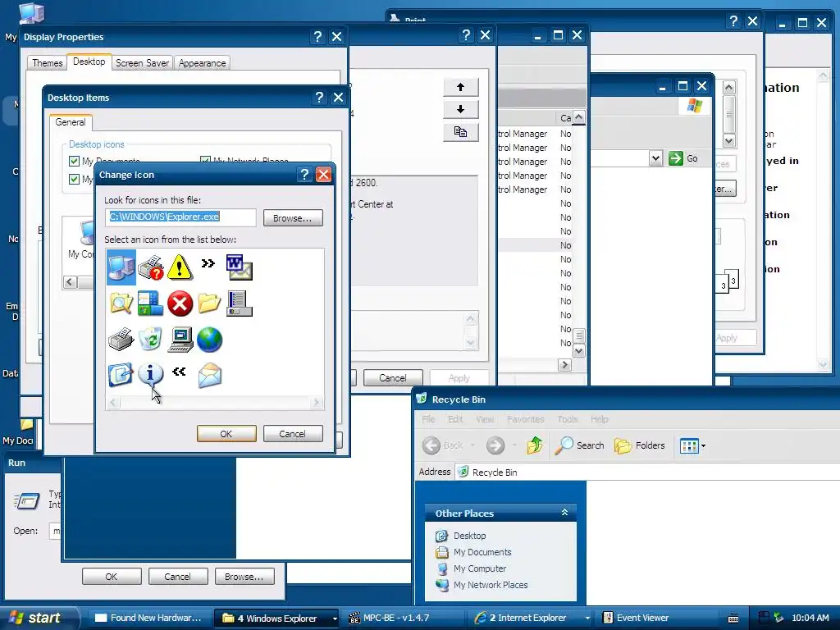The height and width of the screenshot is (630, 840).
Task: Switch to the Appearance tab
Action: coord(202,62)
